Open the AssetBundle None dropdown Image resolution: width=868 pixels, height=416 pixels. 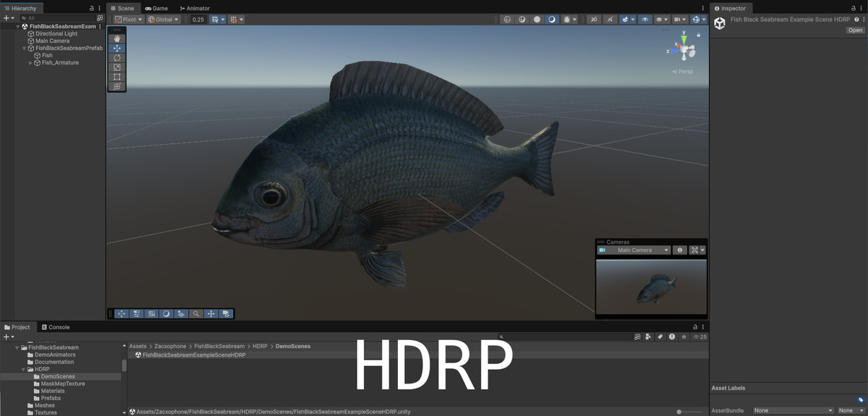[x=793, y=410]
